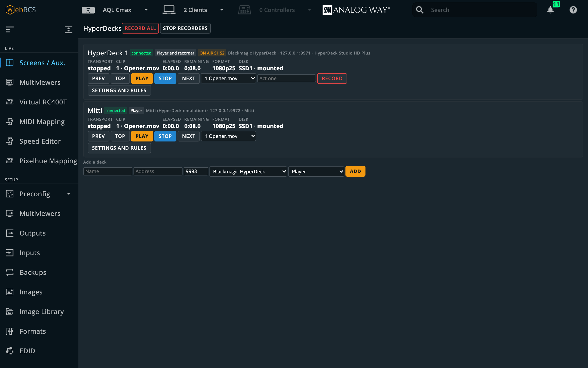The height and width of the screenshot is (368, 588).
Task: Click the Pixelhue Mapping icon
Action: pyautogui.click(x=10, y=161)
